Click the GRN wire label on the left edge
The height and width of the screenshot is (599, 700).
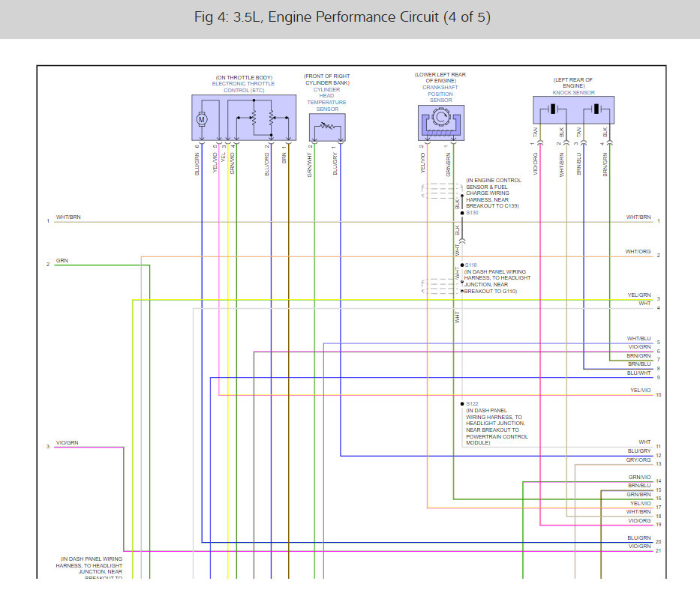62,260
